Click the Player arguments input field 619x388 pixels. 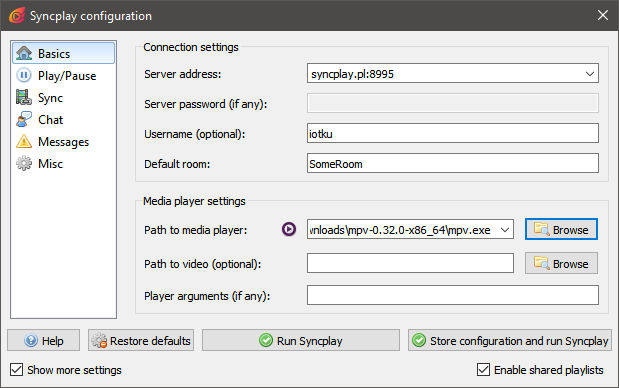click(453, 295)
